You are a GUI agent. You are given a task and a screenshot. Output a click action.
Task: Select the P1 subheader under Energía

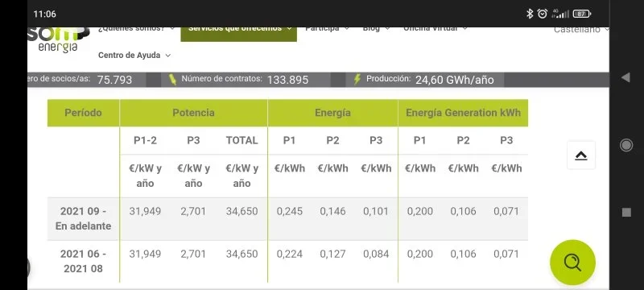pyautogui.click(x=289, y=140)
